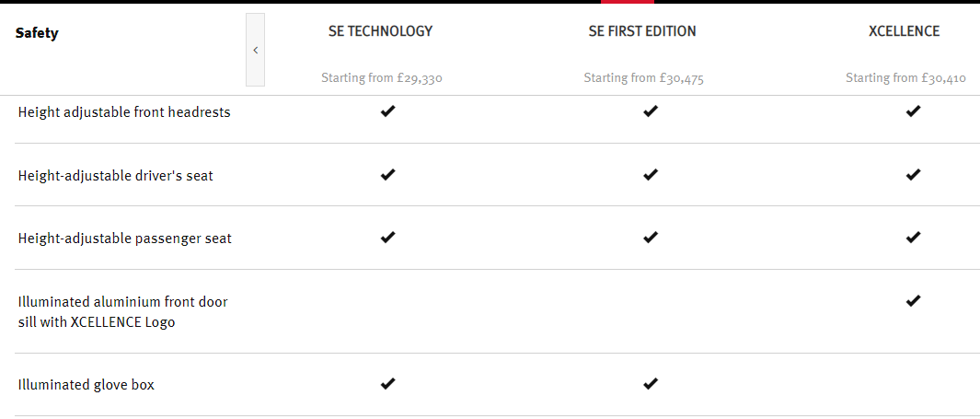The width and height of the screenshot is (980, 419).
Task: Click SE First Edition checkmark for passenger seat
Action: click(651, 237)
